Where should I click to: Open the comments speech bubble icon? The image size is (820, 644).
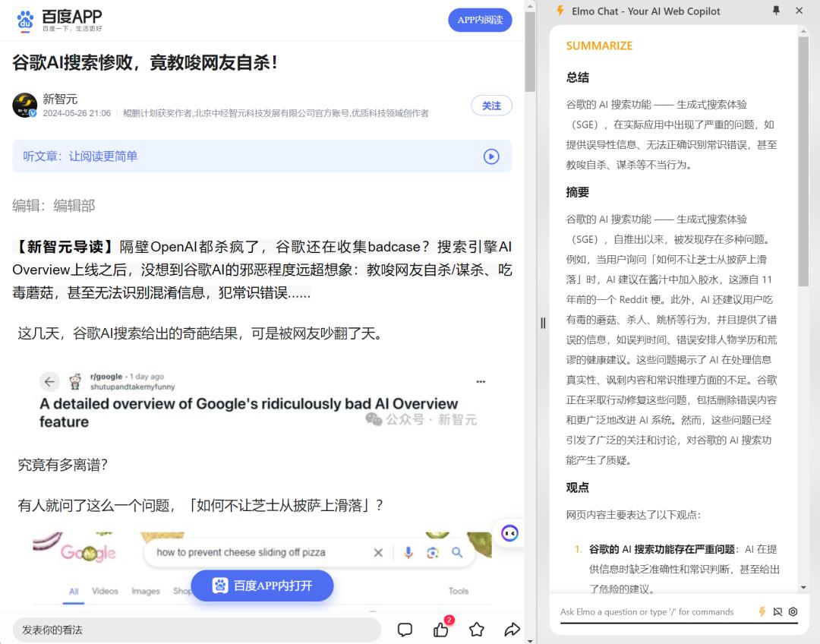(405, 630)
